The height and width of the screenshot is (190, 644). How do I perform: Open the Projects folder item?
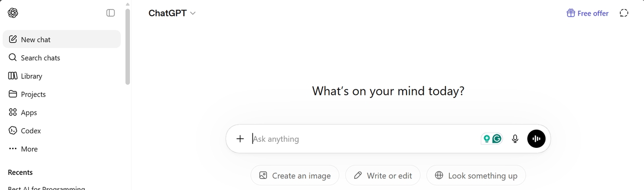(62, 94)
